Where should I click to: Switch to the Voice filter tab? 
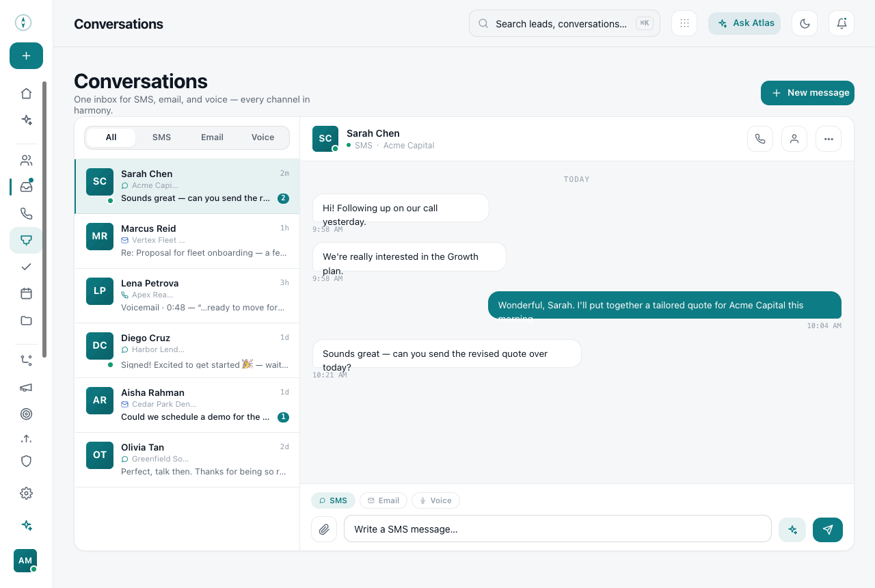(x=262, y=137)
